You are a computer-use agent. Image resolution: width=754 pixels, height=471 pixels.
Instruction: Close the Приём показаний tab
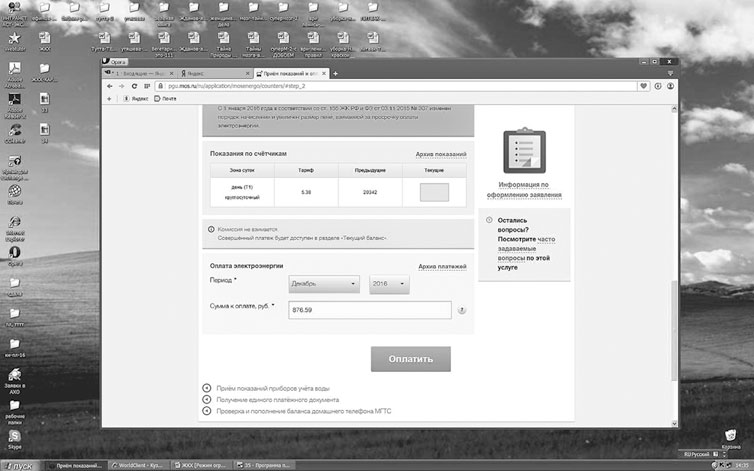click(x=324, y=74)
